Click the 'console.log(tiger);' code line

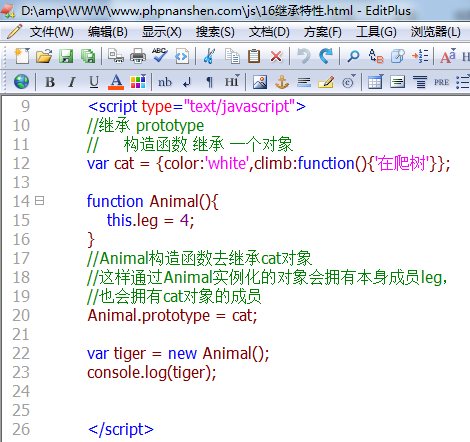point(152,373)
